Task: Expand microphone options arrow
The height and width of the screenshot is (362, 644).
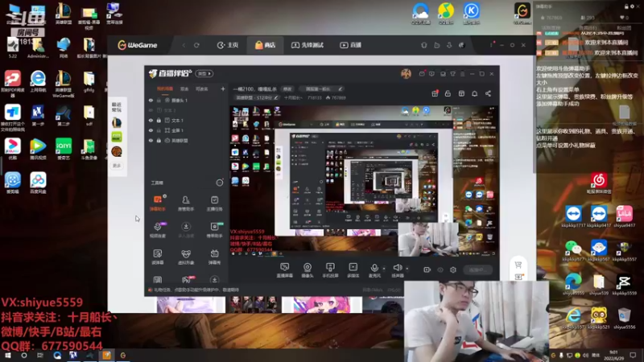Action: pyautogui.click(x=384, y=269)
